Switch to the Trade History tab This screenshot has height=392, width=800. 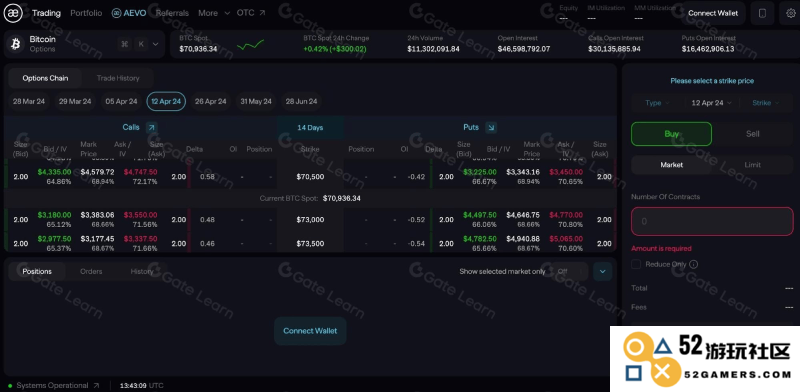118,78
